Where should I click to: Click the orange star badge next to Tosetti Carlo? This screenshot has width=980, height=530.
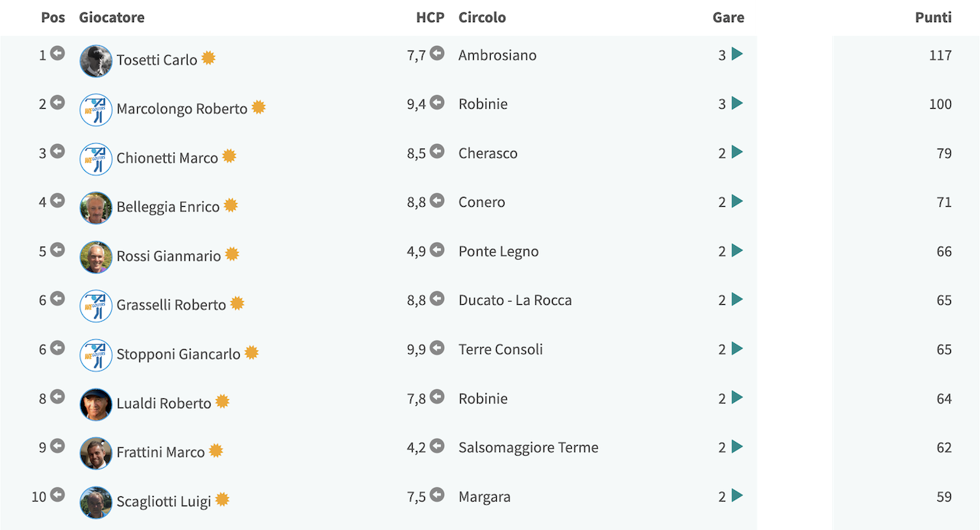(x=208, y=58)
